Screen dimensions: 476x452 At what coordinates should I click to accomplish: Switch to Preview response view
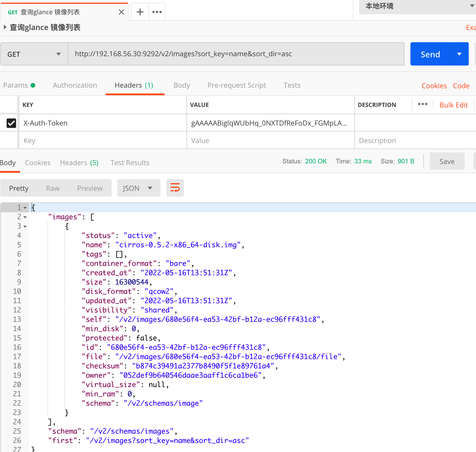tap(90, 188)
